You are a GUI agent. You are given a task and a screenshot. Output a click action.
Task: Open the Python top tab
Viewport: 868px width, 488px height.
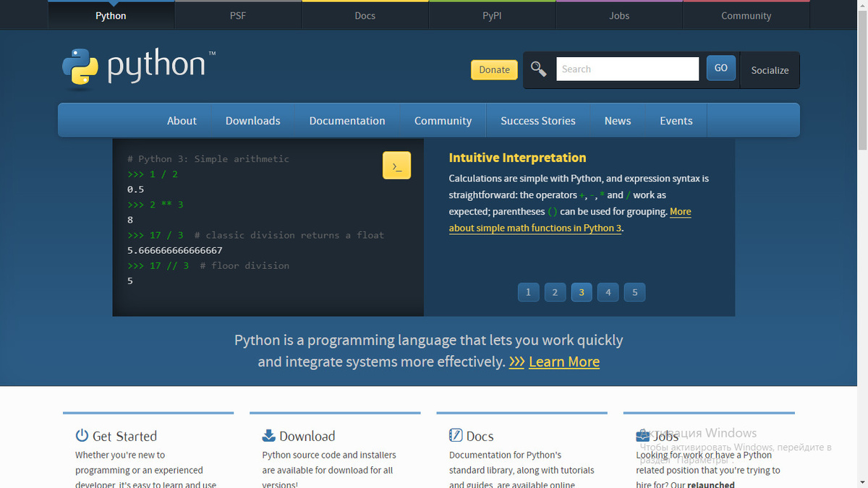tap(111, 15)
